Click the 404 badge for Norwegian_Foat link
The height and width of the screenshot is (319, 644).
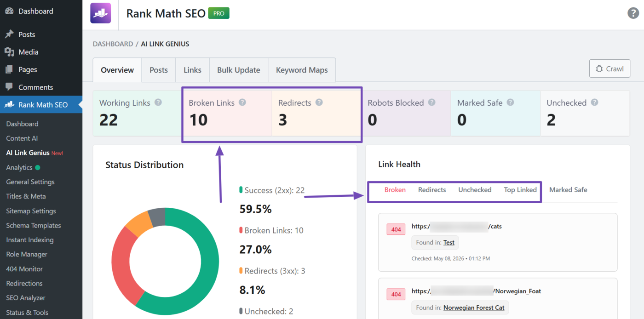click(x=396, y=294)
